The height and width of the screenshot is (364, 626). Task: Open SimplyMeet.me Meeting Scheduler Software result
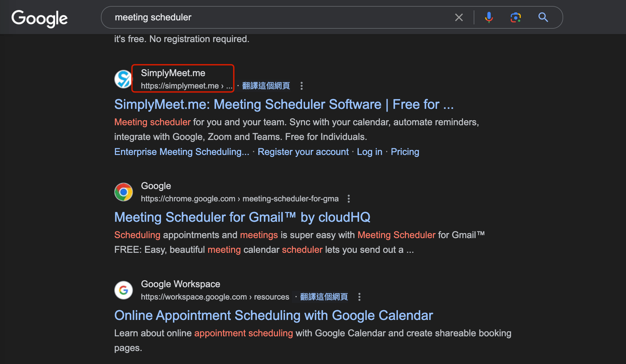point(284,105)
